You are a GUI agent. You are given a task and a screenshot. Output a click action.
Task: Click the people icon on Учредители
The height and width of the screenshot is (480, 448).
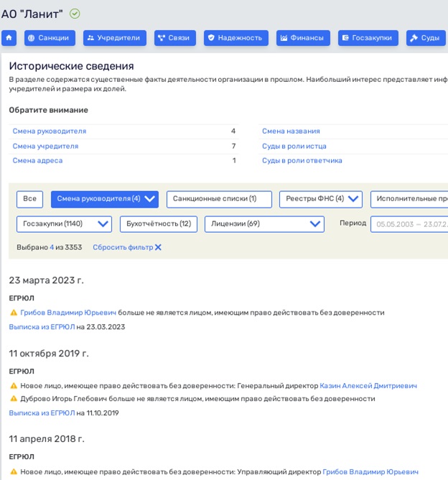pos(90,38)
